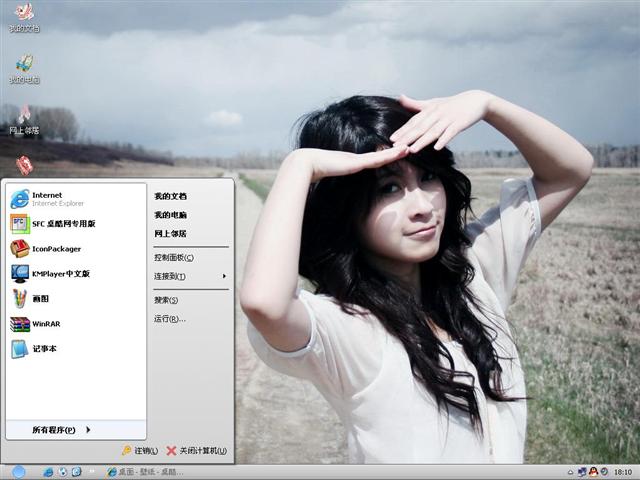
Task: Click the 18:10 taskbar clock
Action: coord(623,472)
